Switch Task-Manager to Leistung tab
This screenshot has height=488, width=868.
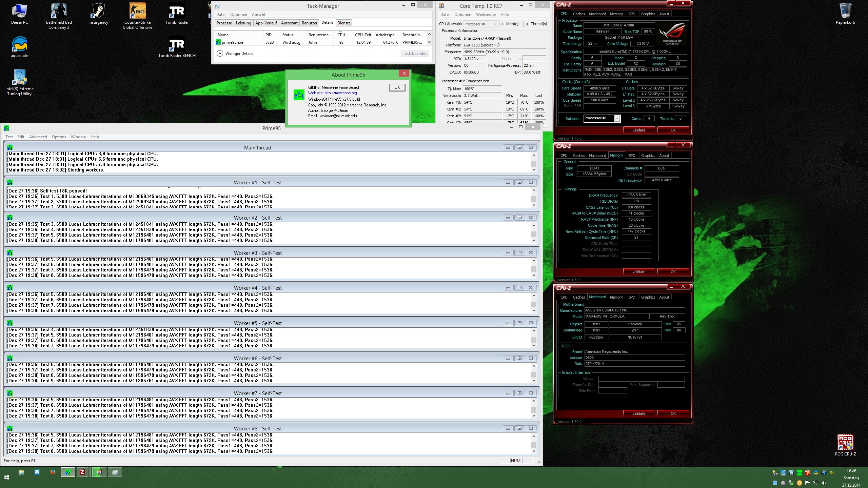point(243,23)
